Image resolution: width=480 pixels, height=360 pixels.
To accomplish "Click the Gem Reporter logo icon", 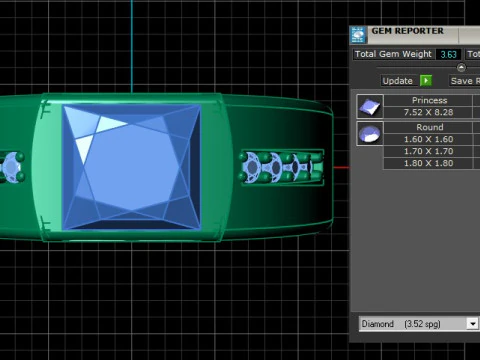I will click(358, 35).
